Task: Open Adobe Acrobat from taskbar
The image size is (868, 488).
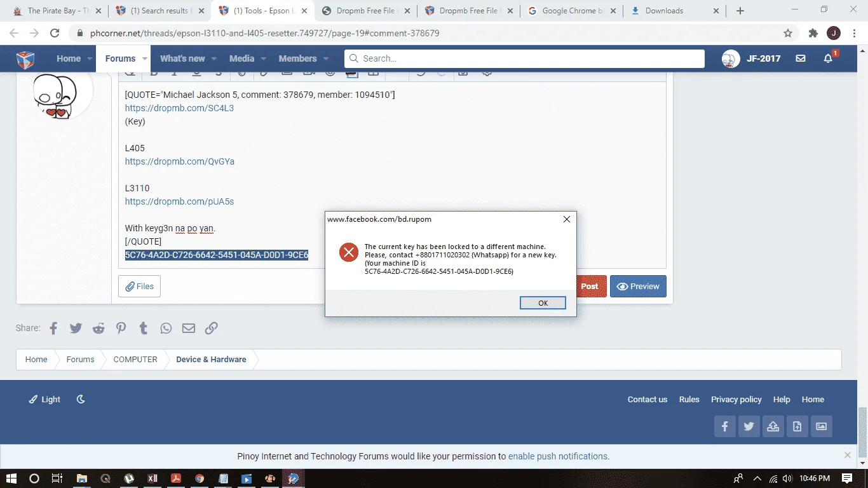Action: point(176,478)
